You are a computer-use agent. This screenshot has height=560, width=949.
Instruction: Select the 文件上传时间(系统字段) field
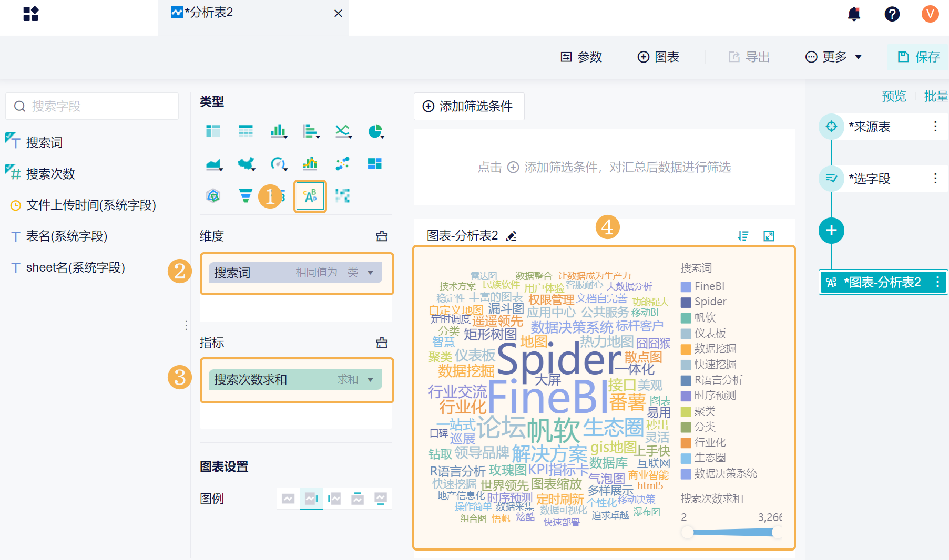91,205
